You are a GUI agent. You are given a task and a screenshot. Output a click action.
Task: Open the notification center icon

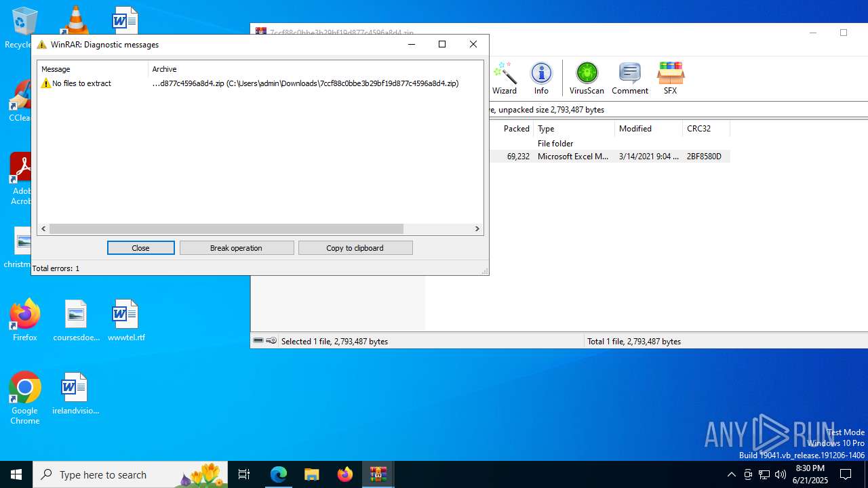click(x=846, y=474)
